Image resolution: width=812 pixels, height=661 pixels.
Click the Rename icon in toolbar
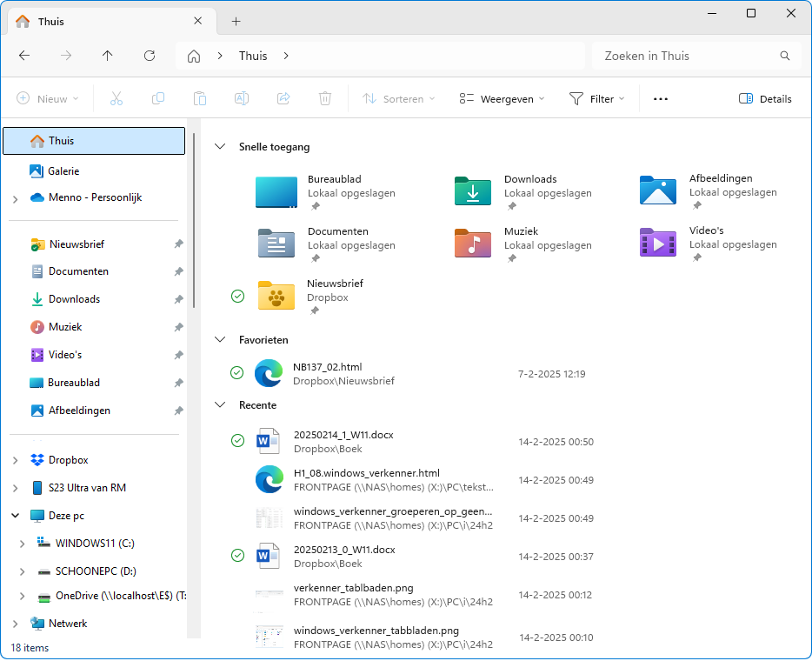point(242,98)
